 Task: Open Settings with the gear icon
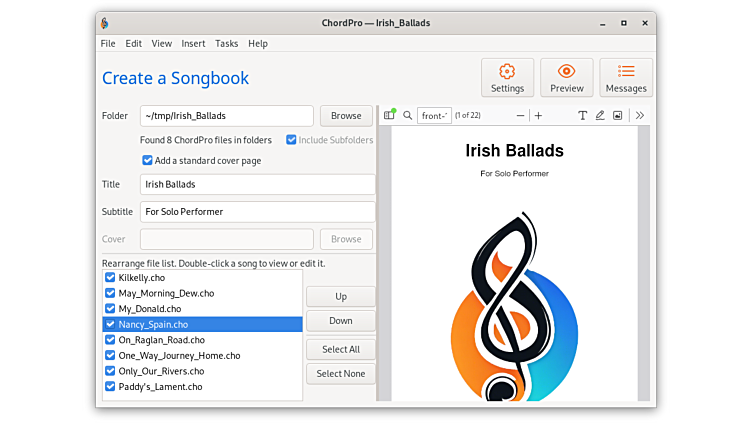[507, 77]
